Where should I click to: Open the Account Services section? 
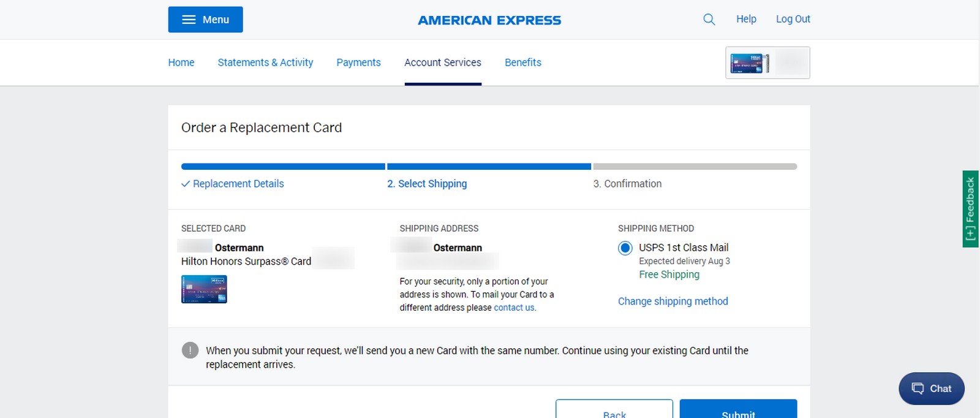tap(442, 62)
